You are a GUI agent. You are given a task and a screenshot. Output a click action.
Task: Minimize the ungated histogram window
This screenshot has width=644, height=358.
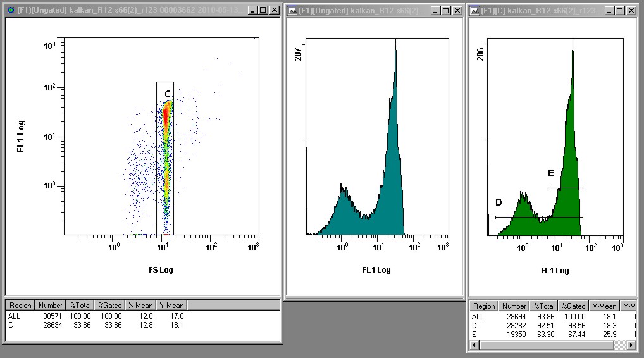pos(433,10)
